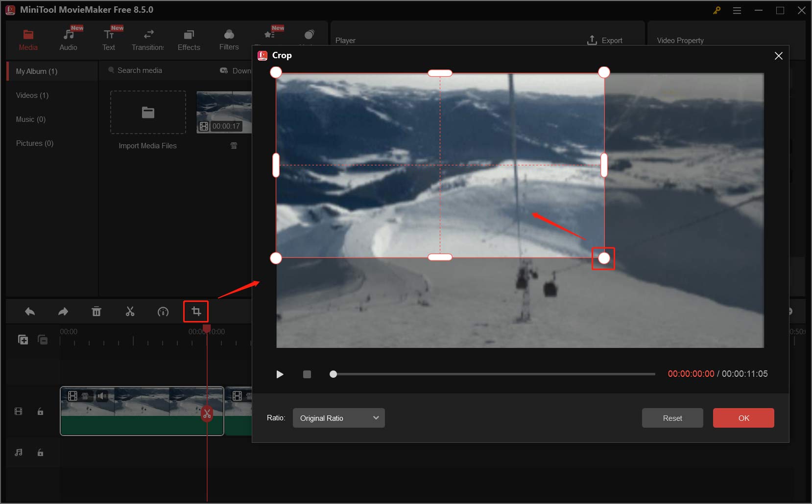The height and width of the screenshot is (504, 812).
Task: Select the Videos category in My Album
Action: click(32, 95)
